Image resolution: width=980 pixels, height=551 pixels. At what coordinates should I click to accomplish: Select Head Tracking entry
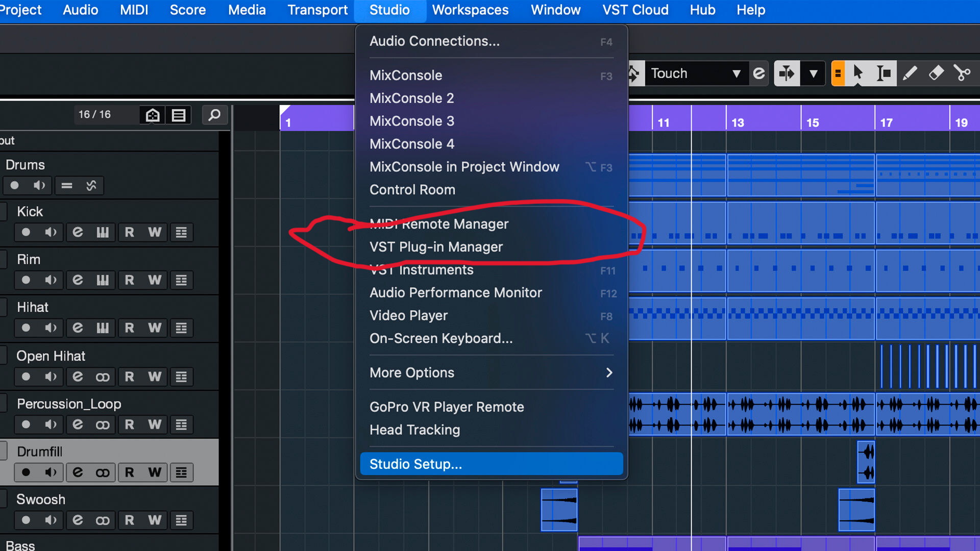point(492,430)
